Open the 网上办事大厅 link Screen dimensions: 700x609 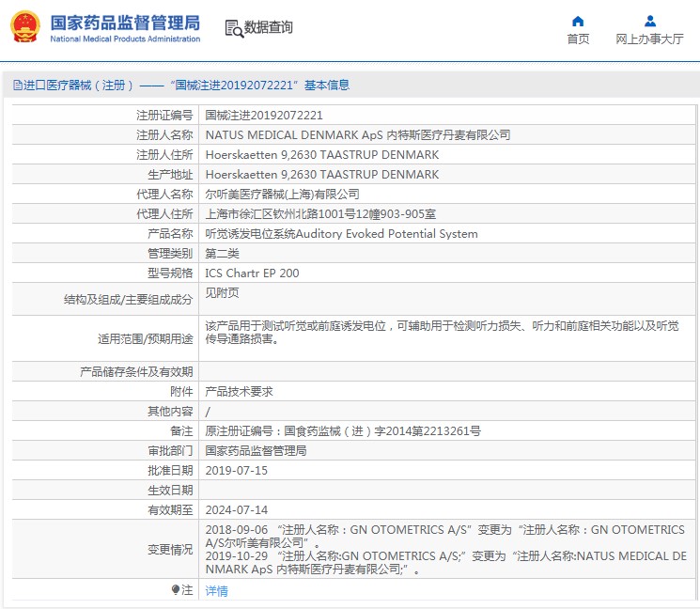point(649,39)
